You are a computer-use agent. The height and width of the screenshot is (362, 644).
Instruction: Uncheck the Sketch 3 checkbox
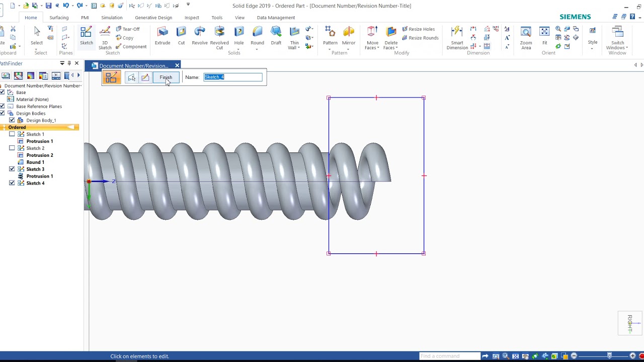[x=12, y=169]
